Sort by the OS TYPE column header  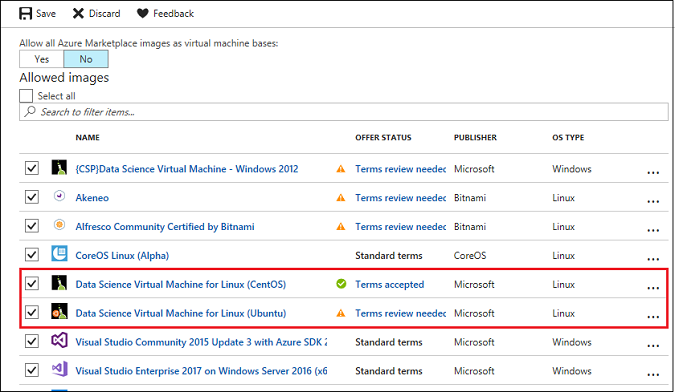point(568,137)
